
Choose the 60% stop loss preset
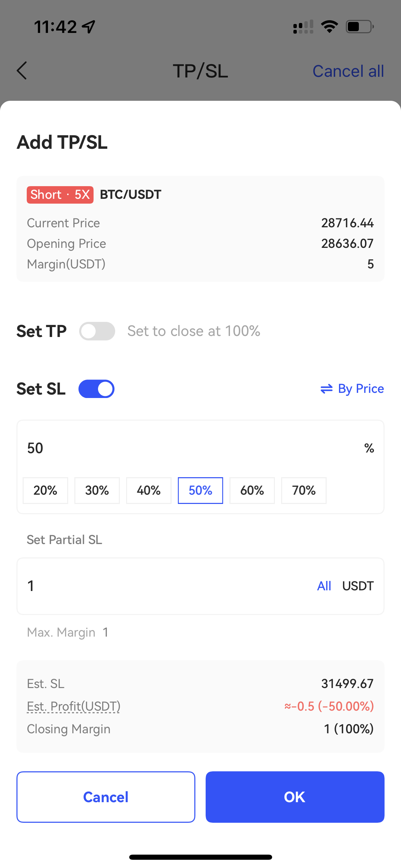252,490
